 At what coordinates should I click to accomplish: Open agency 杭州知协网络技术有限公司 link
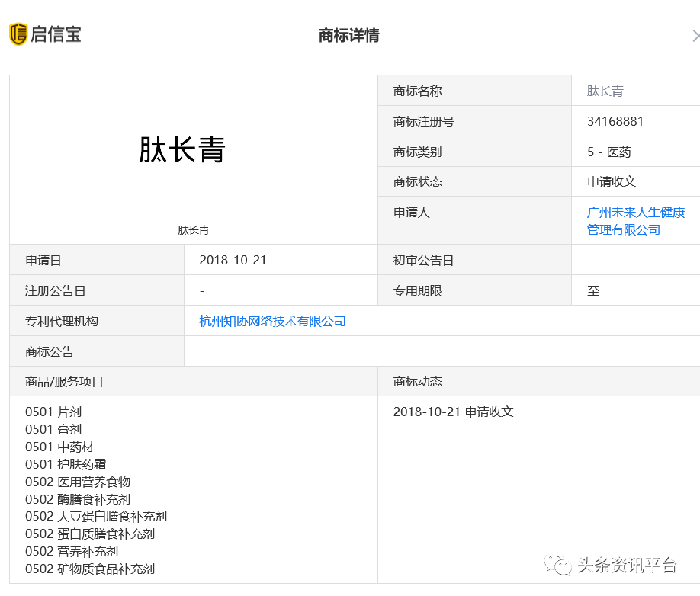click(272, 321)
